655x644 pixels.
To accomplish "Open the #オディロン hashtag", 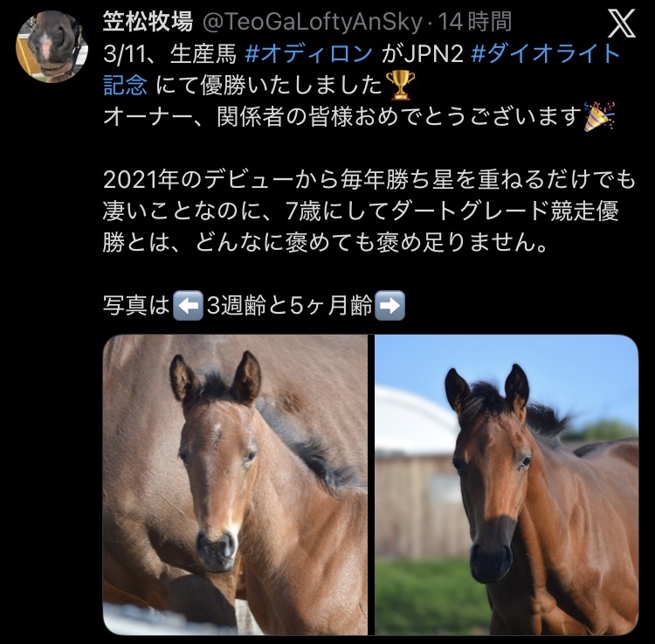I will (x=308, y=54).
